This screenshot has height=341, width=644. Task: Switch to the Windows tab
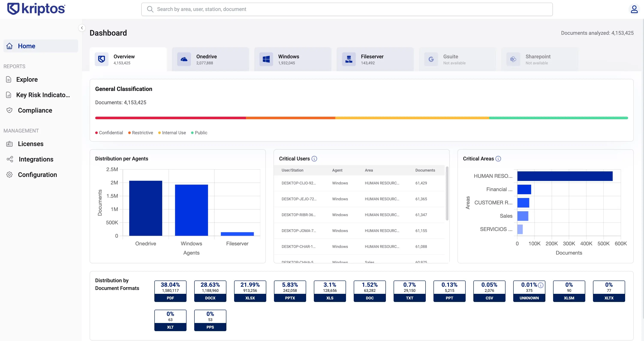292,59
